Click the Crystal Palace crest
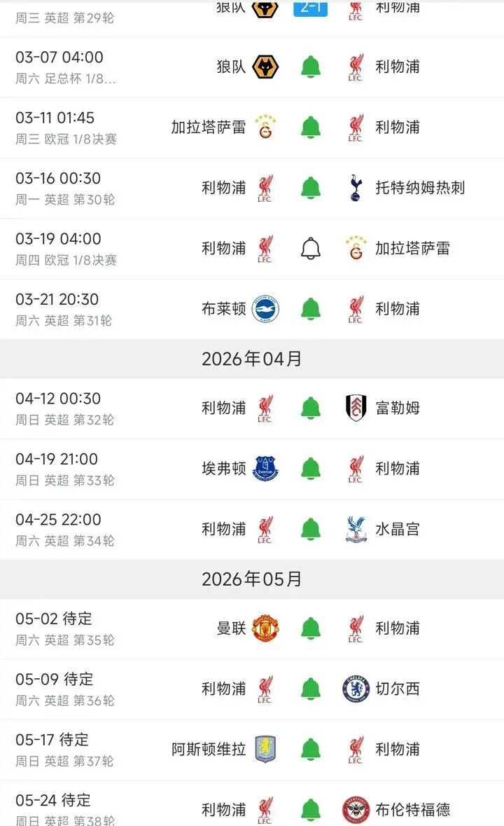The height and width of the screenshot is (826, 504). click(356, 529)
